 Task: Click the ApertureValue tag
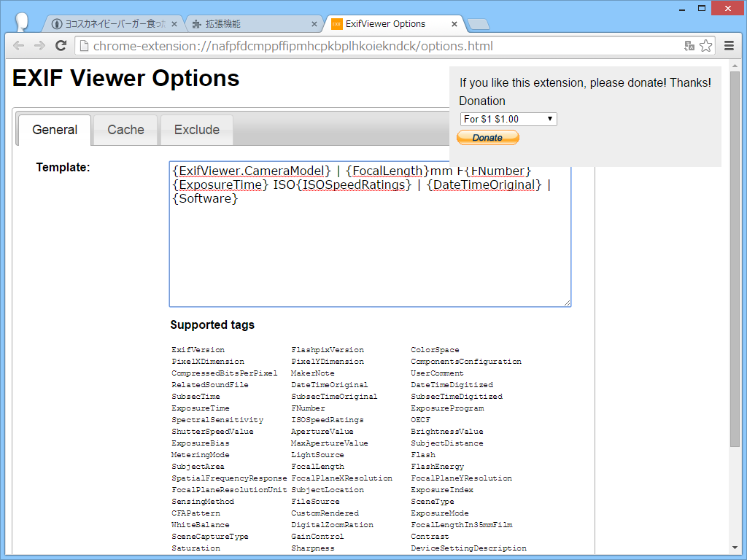tap(322, 432)
